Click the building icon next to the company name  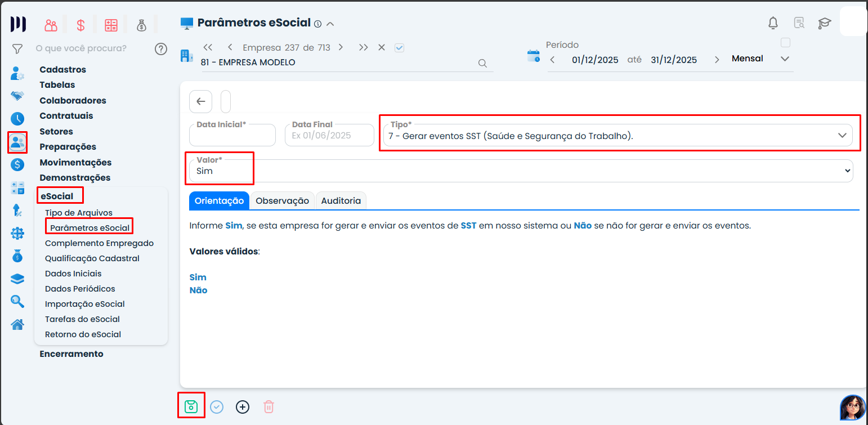pyautogui.click(x=186, y=56)
